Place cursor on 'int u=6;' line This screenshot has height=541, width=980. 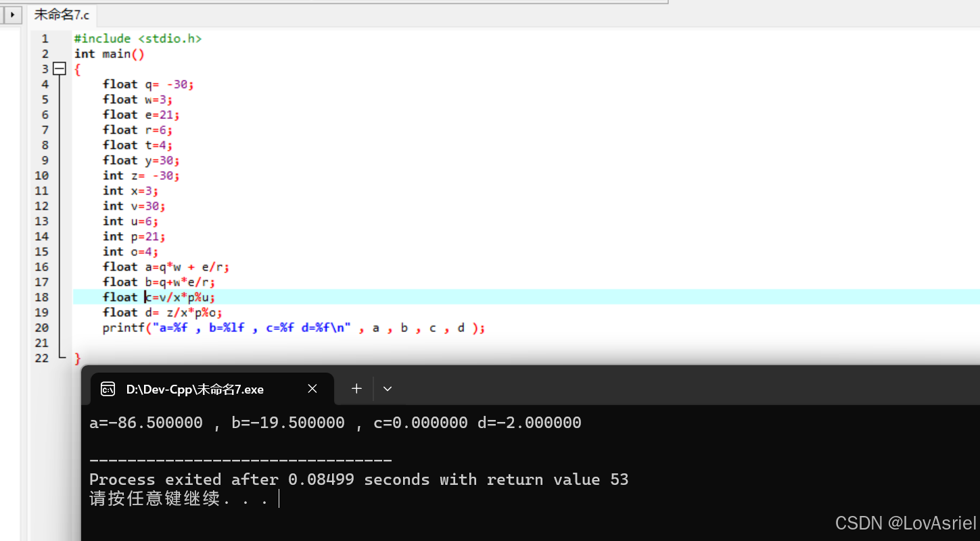(131, 221)
